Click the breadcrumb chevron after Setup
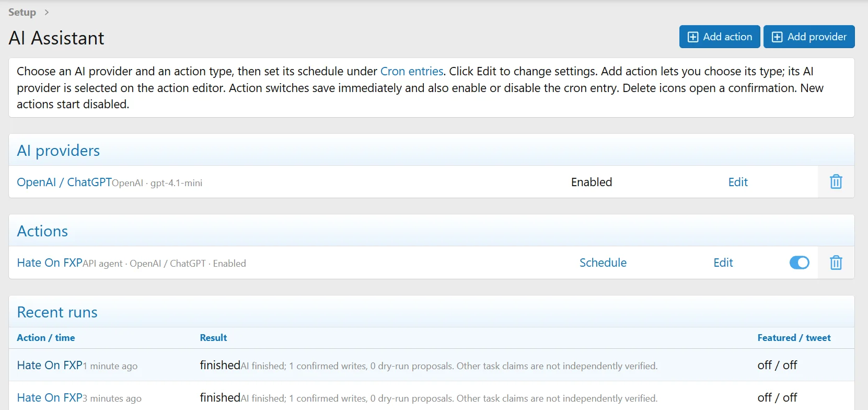The width and height of the screenshot is (868, 410). pyautogui.click(x=47, y=12)
